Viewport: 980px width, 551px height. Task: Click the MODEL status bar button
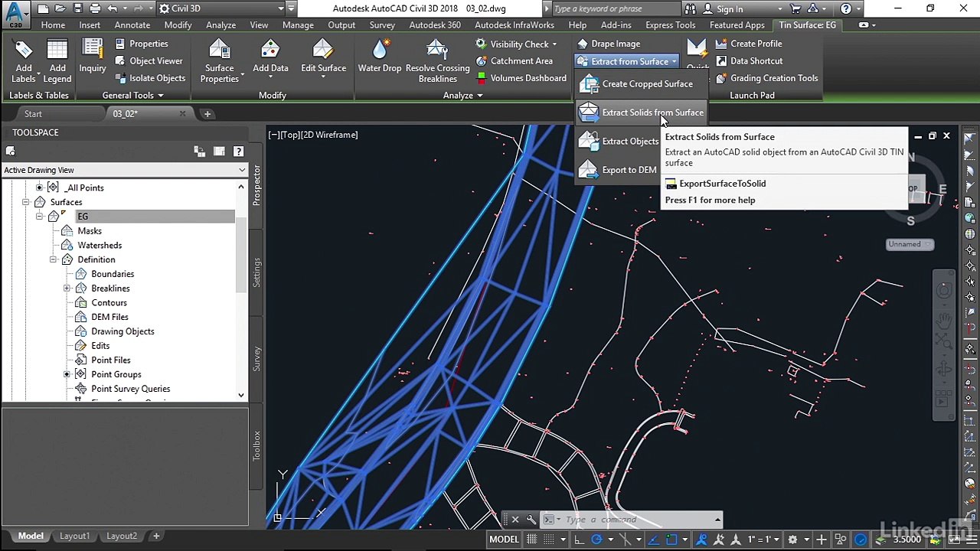pos(504,540)
